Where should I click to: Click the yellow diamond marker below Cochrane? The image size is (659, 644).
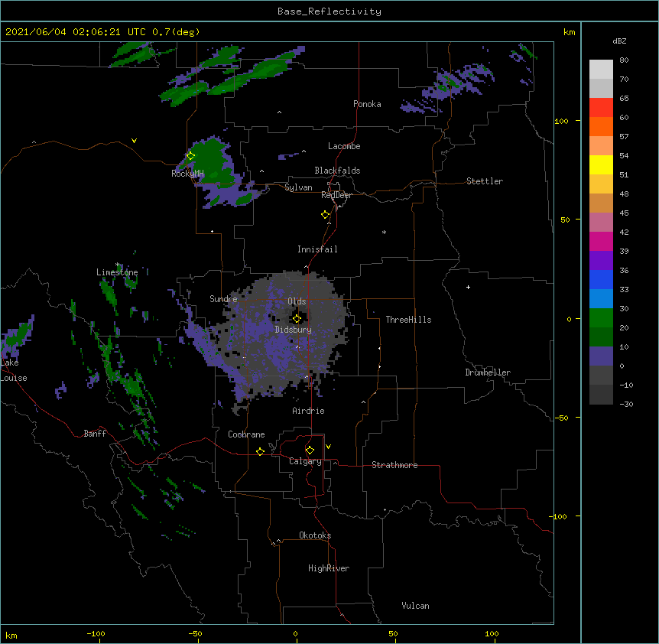tap(260, 451)
